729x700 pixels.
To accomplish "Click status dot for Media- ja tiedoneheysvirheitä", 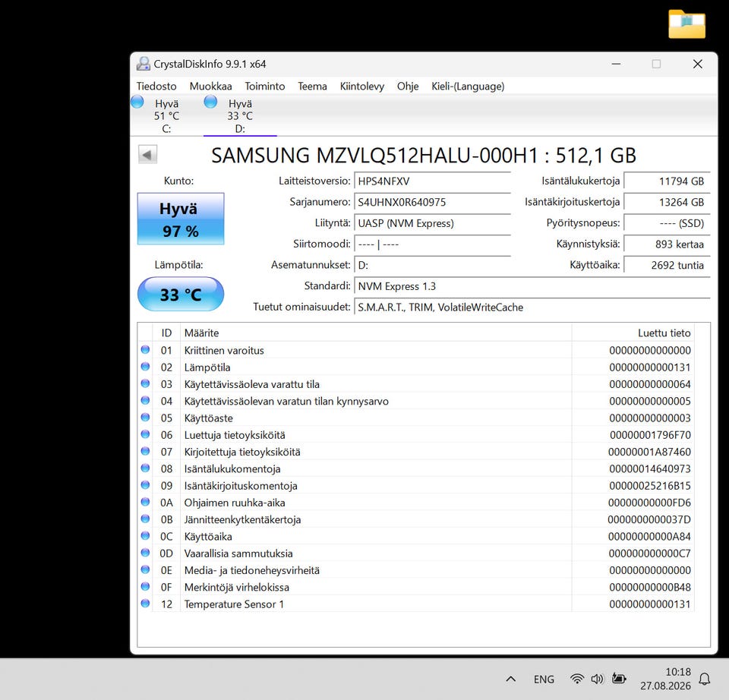I will [x=146, y=569].
